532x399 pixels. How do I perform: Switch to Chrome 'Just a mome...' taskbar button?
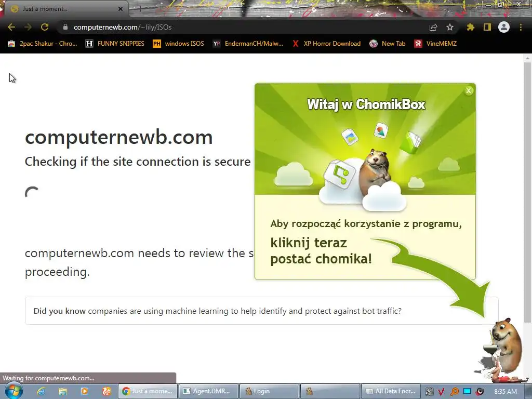148,391
